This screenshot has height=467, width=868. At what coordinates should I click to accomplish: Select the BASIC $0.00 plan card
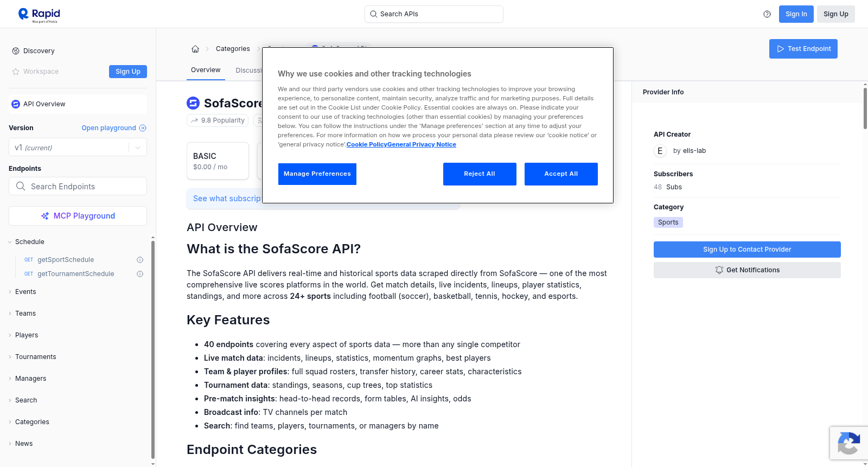[218, 161]
